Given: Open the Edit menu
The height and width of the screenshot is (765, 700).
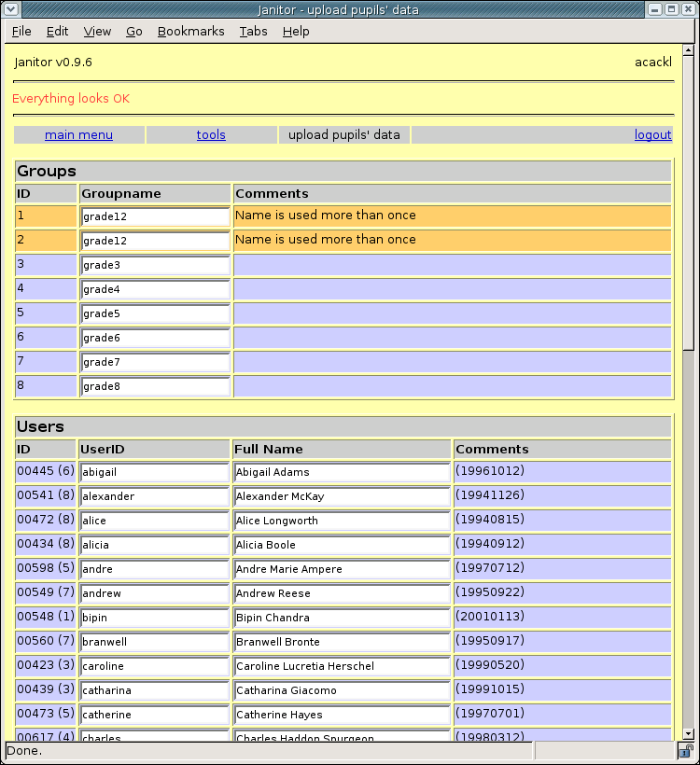Looking at the screenshot, I should pos(57,31).
